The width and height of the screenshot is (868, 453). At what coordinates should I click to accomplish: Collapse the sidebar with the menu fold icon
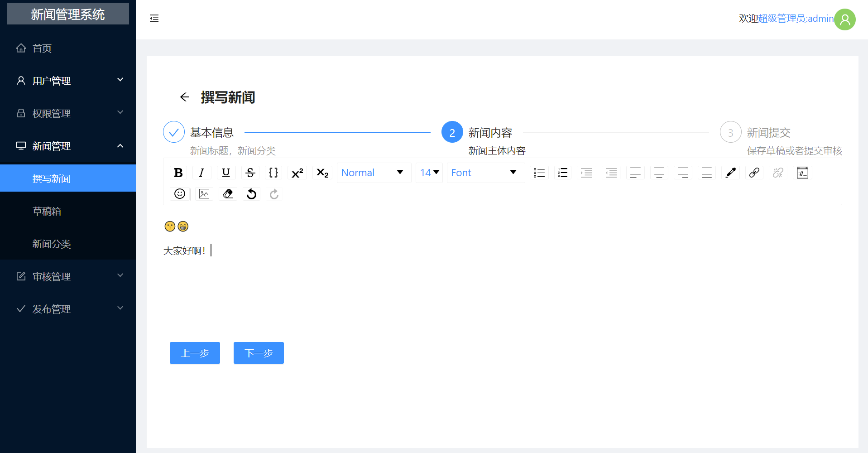(154, 19)
